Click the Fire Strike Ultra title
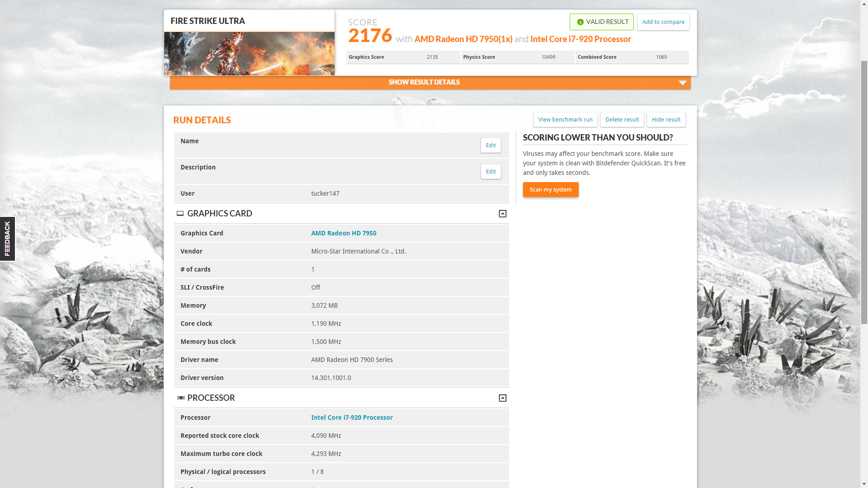The image size is (868, 488). pyautogui.click(x=208, y=21)
